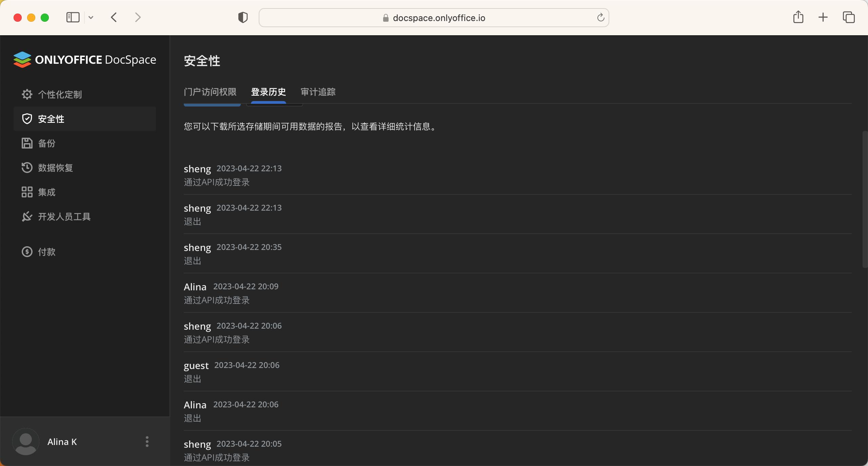The width and height of the screenshot is (868, 466).
Task: Open the 数据恢复 data recovery section
Action: (55, 167)
